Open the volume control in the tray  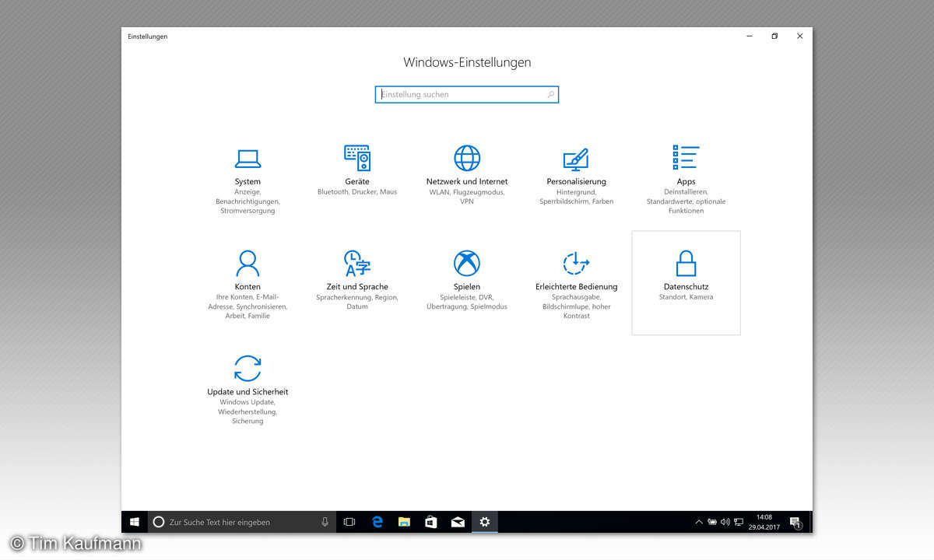tap(725, 522)
